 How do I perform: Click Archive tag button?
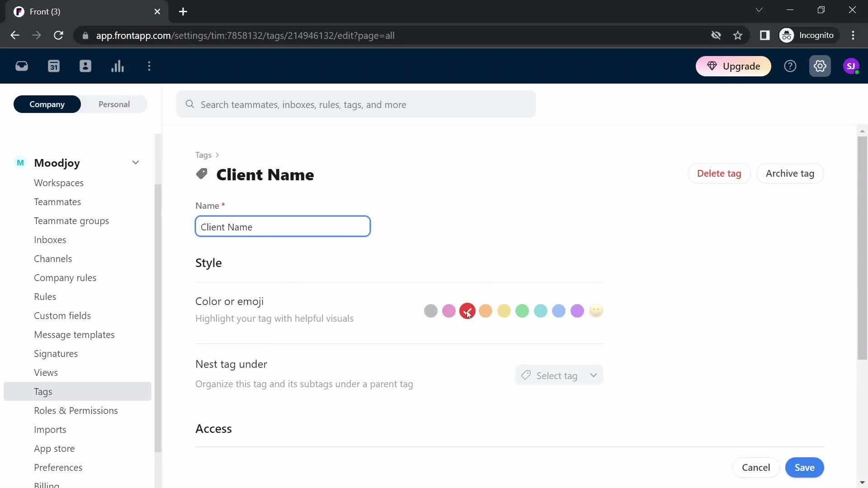[790, 174]
